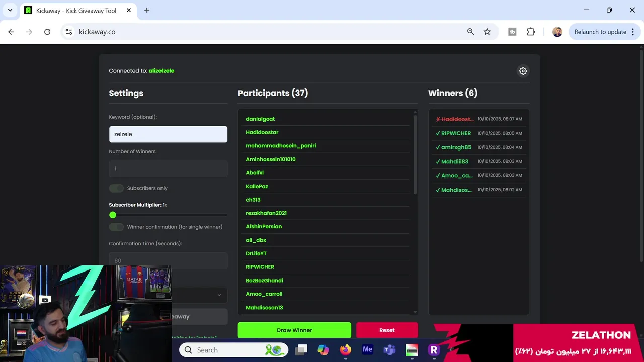644x362 pixels.
Task: Open Task View in the taskbar
Action: pyautogui.click(x=301, y=350)
